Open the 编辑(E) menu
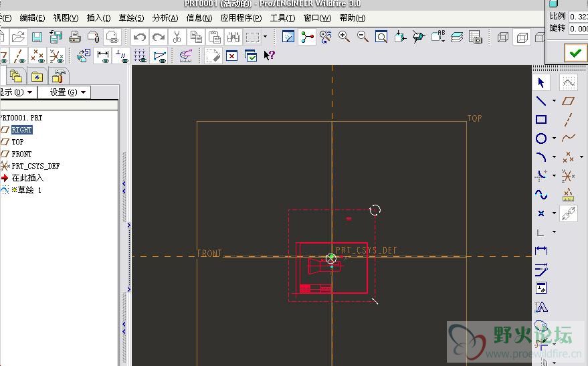The width and height of the screenshot is (588, 366). click(x=32, y=18)
